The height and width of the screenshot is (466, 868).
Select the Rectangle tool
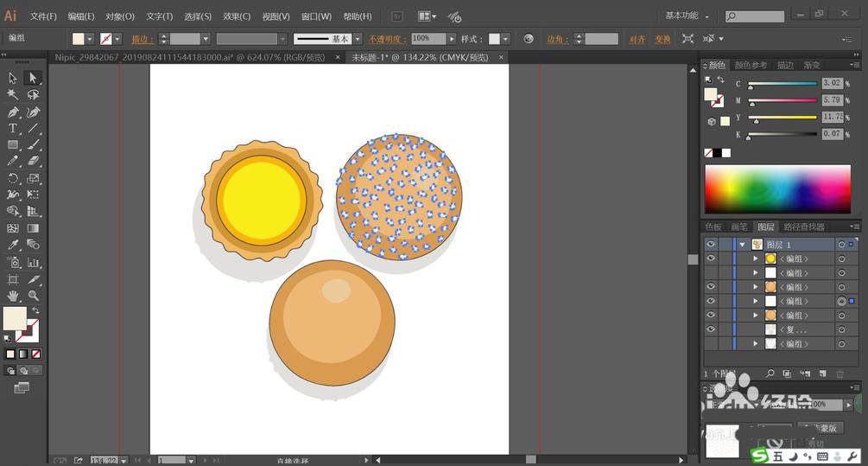click(x=13, y=145)
